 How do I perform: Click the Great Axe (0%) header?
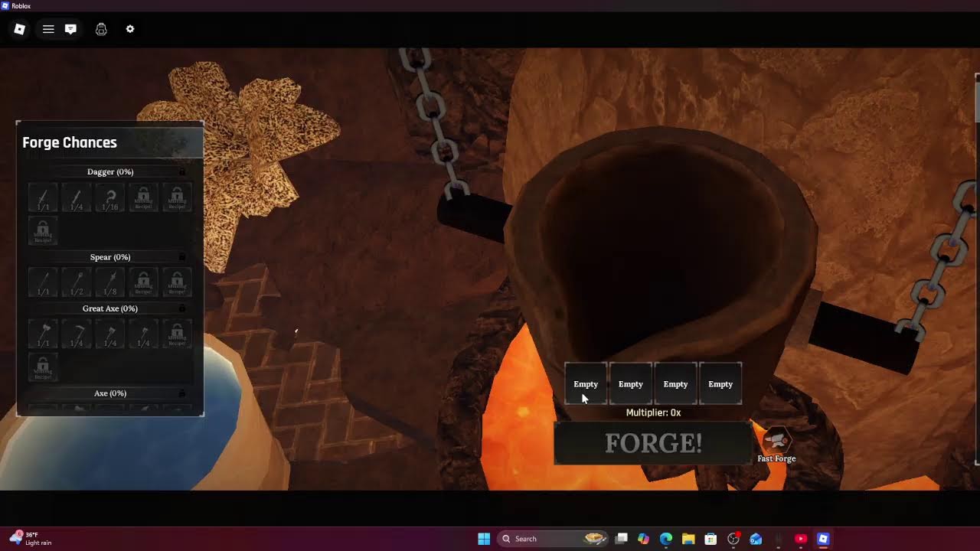coord(110,308)
